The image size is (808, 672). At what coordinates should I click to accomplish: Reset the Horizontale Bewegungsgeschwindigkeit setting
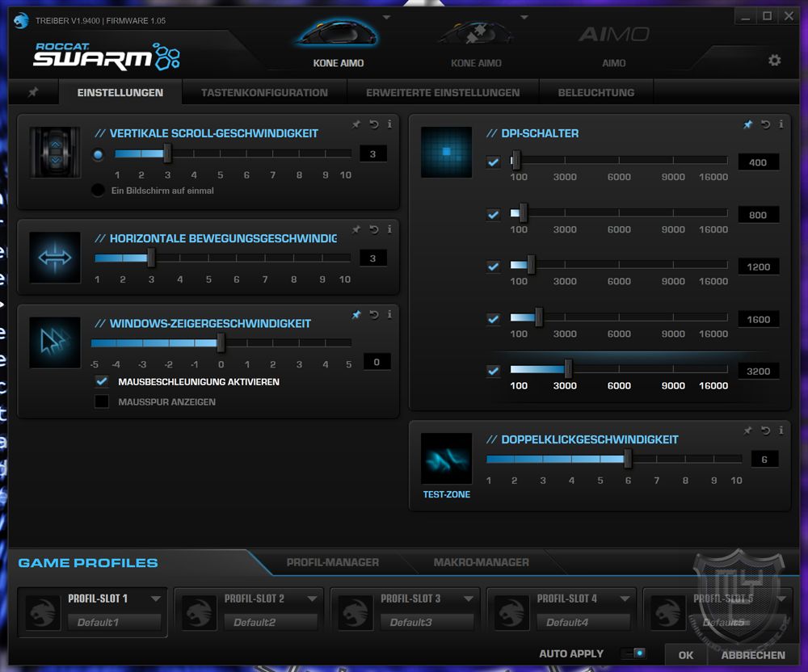pyautogui.click(x=374, y=229)
